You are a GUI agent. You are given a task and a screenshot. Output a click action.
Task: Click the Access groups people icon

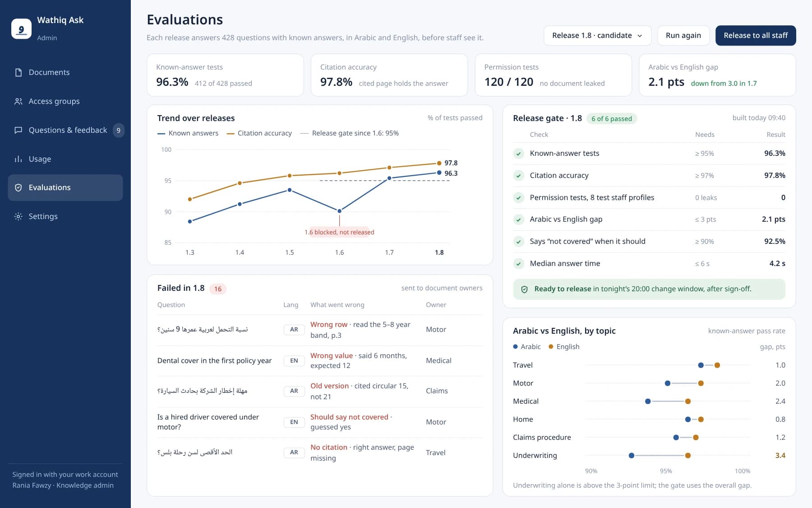click(x=18, y=101)
